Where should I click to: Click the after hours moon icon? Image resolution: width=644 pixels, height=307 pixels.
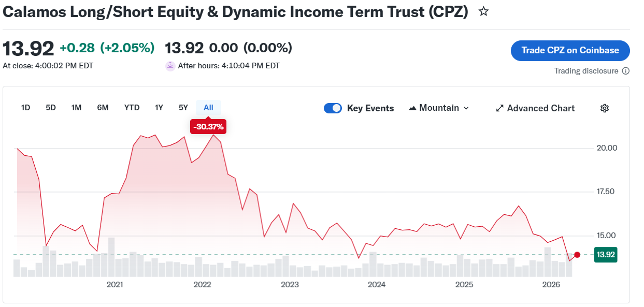[x=170, y=66]
